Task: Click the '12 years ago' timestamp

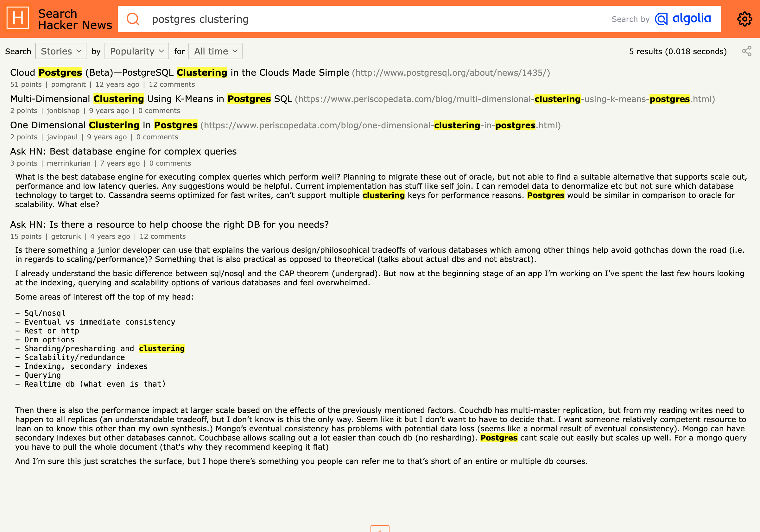Action: 117,85
